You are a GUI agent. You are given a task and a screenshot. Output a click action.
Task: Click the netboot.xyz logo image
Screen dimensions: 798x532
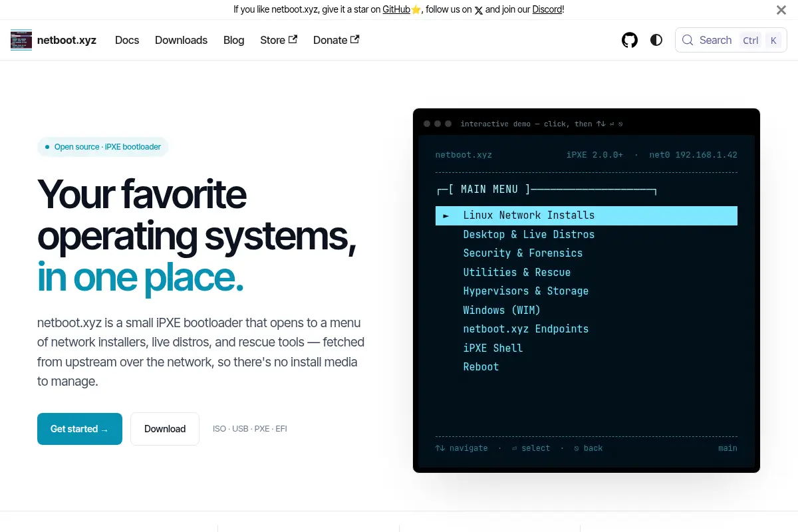click(x=21, y=40)
